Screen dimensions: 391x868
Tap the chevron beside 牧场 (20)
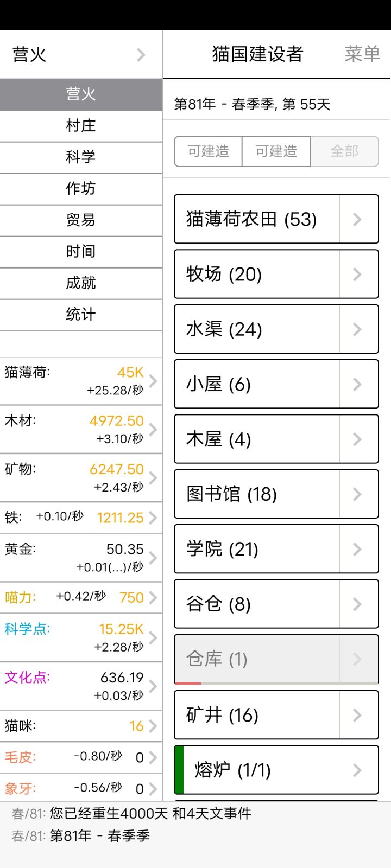(x=357, y=274)
